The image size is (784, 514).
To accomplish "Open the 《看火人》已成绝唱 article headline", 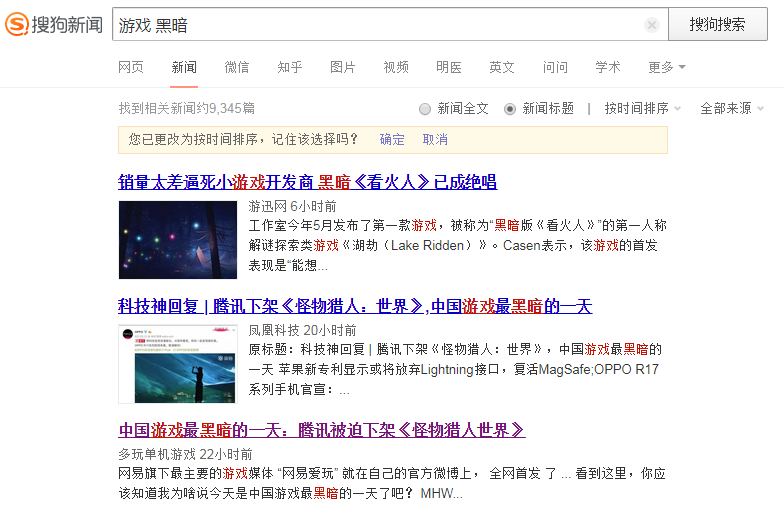I will [308, 182].
